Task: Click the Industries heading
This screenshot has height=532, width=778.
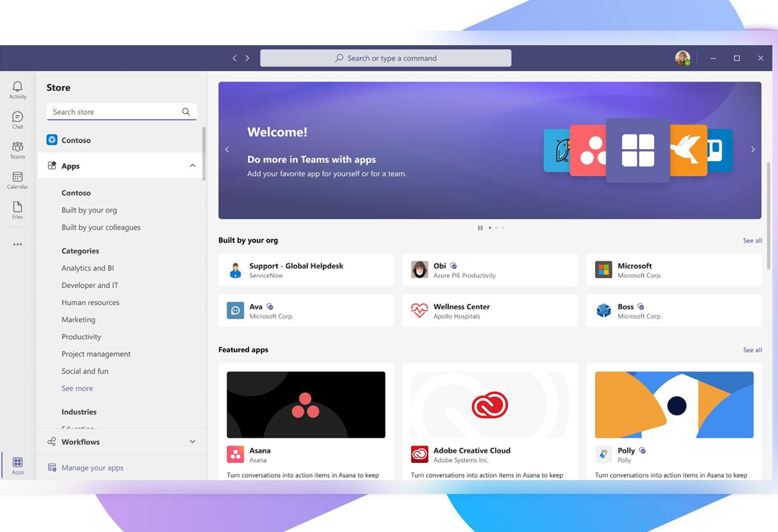Action: click(79, 412)
